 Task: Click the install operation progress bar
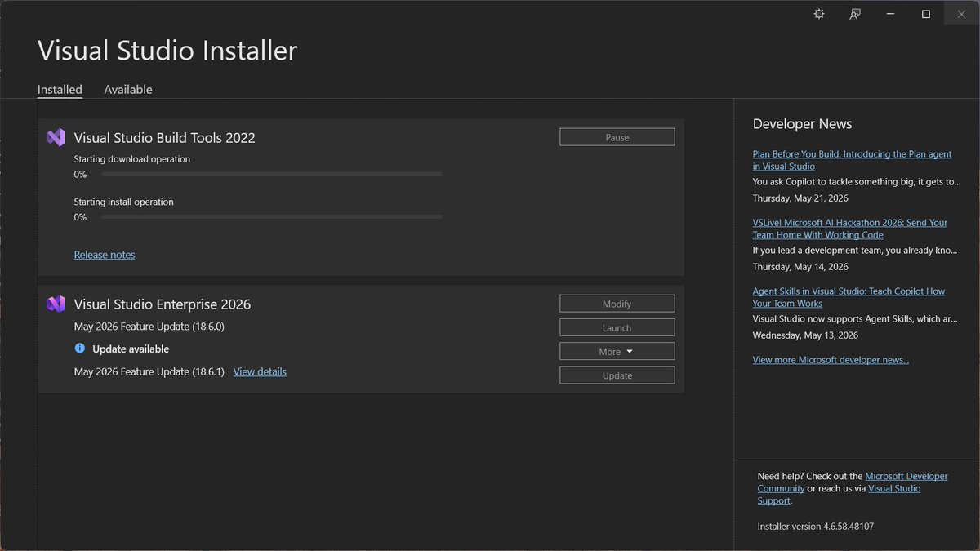pyautogui.click(x=272, y=216)
